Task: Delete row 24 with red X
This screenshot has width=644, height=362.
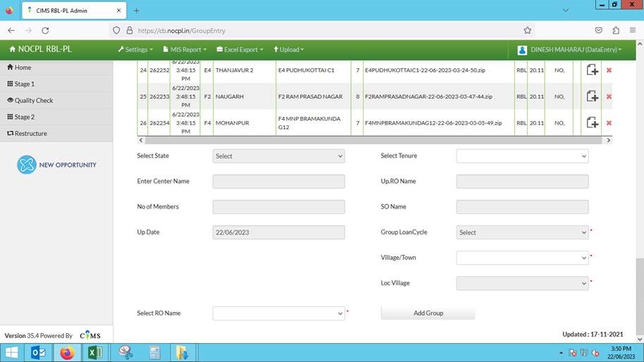Action: coord(609,70)
